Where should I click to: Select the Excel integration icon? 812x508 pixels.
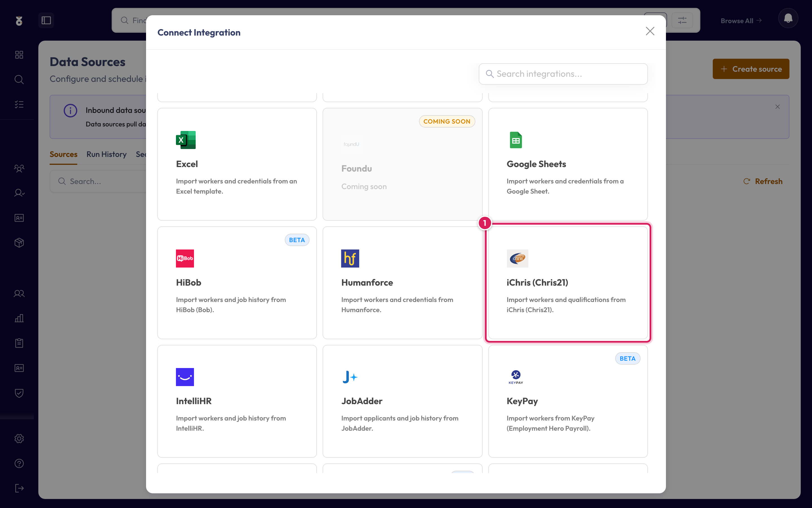coord(186,140)
